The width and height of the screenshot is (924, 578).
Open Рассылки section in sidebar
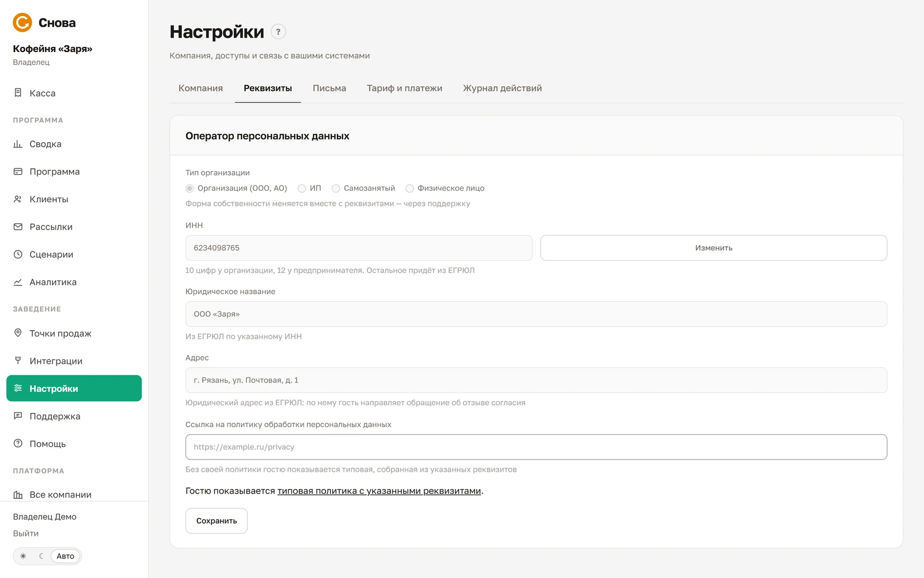[x=74, y=227]
